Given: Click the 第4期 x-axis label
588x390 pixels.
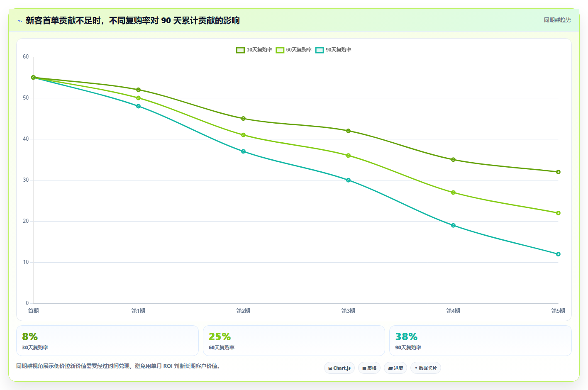Looking at the screenshot, I should pos(453,311).
